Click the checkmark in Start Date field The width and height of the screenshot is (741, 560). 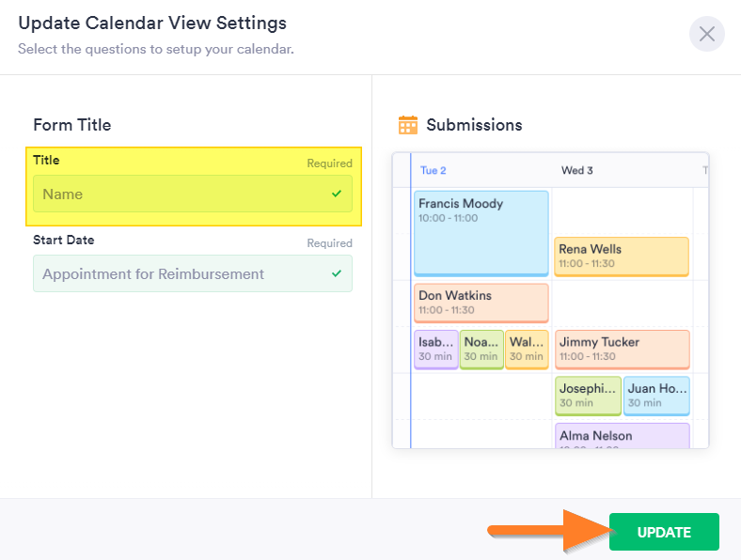click(337, 274)
